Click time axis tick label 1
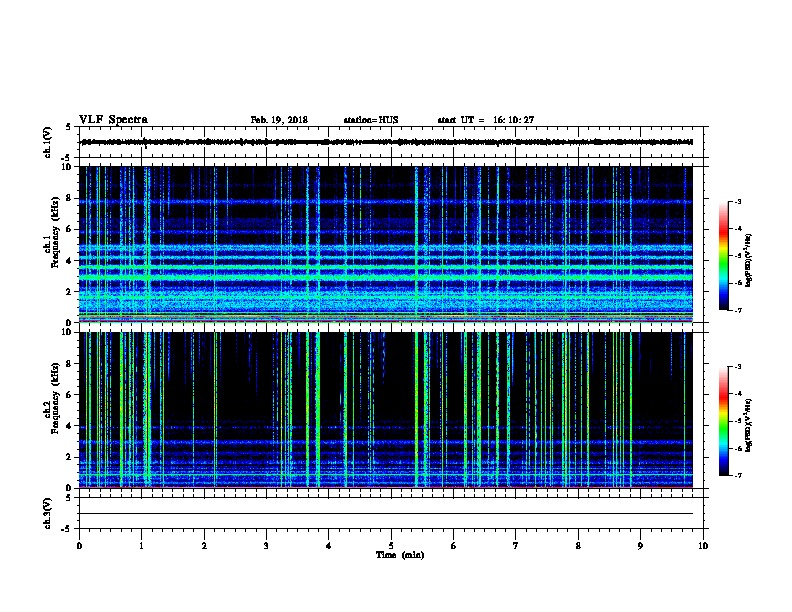This screenshot has height=612, width=792. click(x=141, y=546)
